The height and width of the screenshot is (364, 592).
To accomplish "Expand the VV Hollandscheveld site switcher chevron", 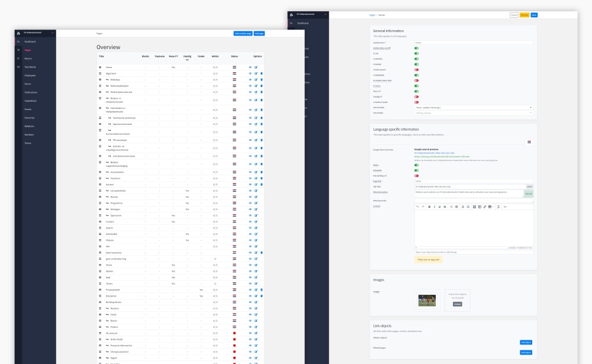I will coord(53,32).
